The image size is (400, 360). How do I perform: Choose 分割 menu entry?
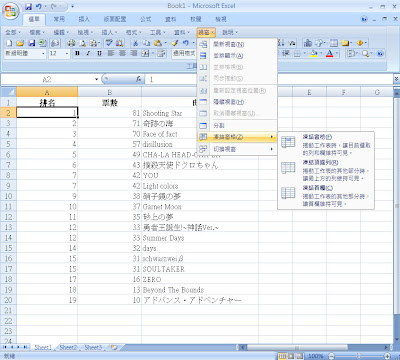click(x=237, y=126)
